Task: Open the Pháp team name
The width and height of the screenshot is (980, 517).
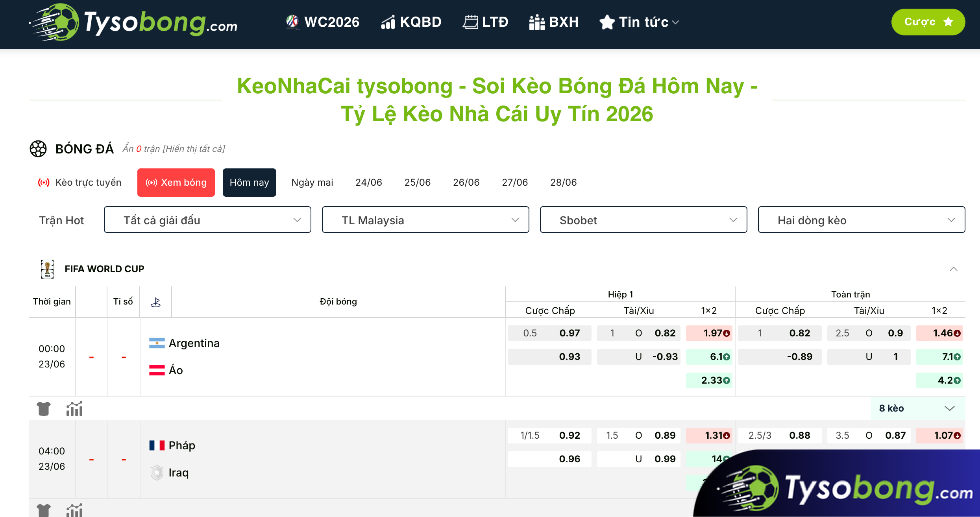Action: click(182, 445)
